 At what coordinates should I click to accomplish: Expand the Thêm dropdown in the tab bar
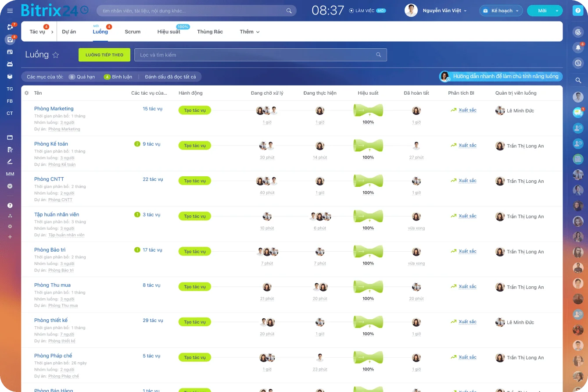[250, 32]
